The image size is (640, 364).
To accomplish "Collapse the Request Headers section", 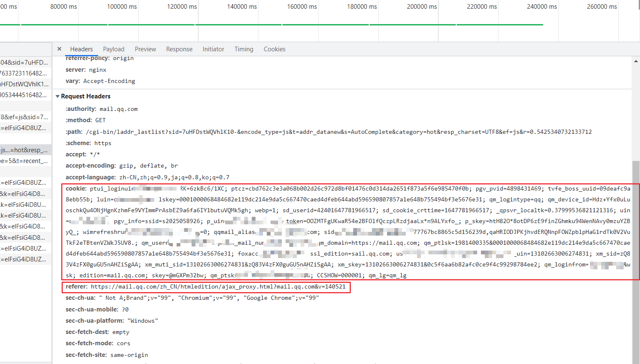I will click(58, 96).
